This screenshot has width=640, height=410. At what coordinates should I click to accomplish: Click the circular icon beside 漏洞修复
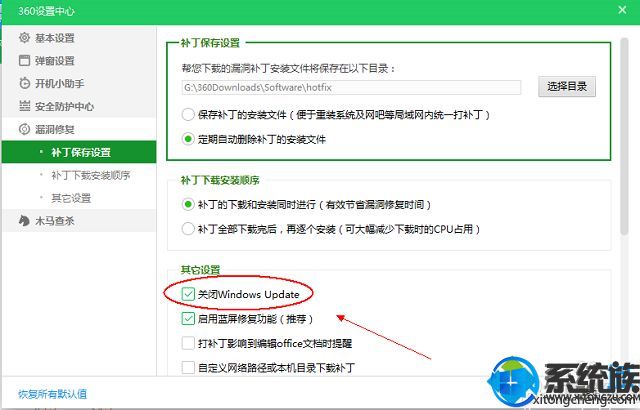click(x=24, y=129)
